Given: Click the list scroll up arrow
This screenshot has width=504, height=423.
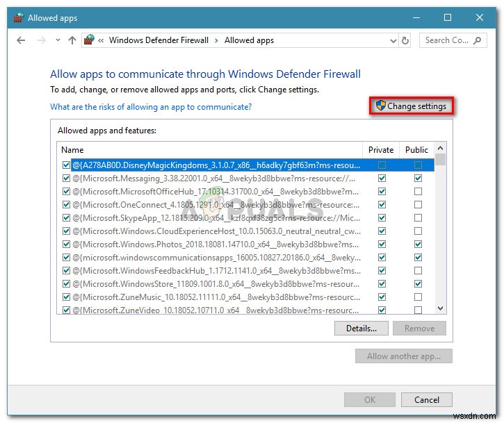Looking at the screenshot, I should pos(441,148).
